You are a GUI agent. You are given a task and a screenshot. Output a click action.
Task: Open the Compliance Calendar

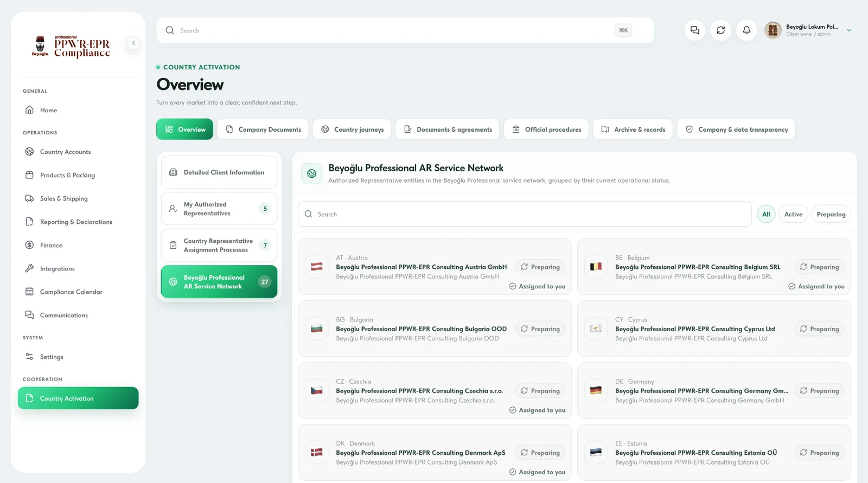coord(78,292)
